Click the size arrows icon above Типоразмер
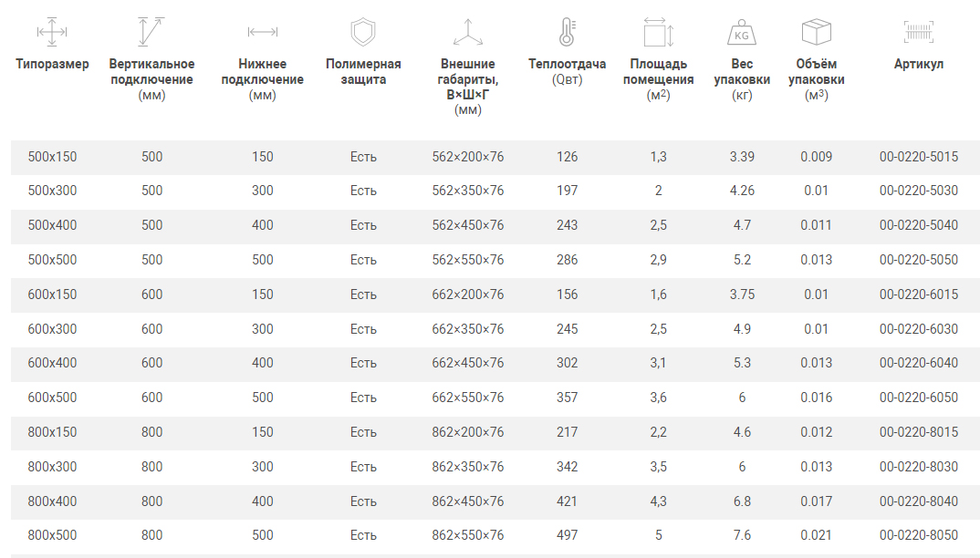The width and height of the screenshot is (980, 558). coord(52,33)
